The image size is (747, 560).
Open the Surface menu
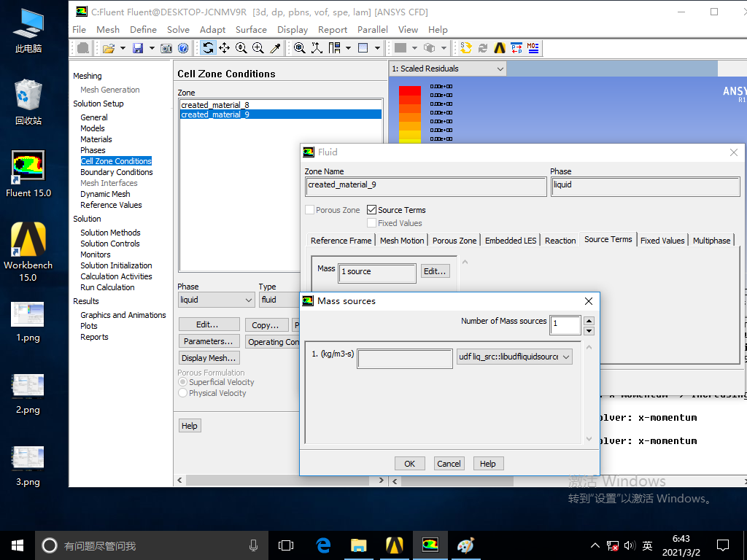(x=251, y=29)
